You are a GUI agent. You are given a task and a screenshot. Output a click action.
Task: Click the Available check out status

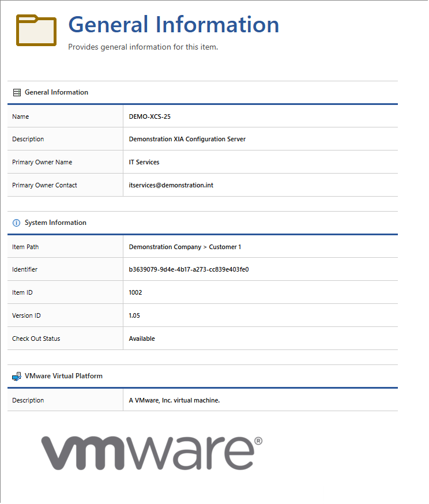142,338
